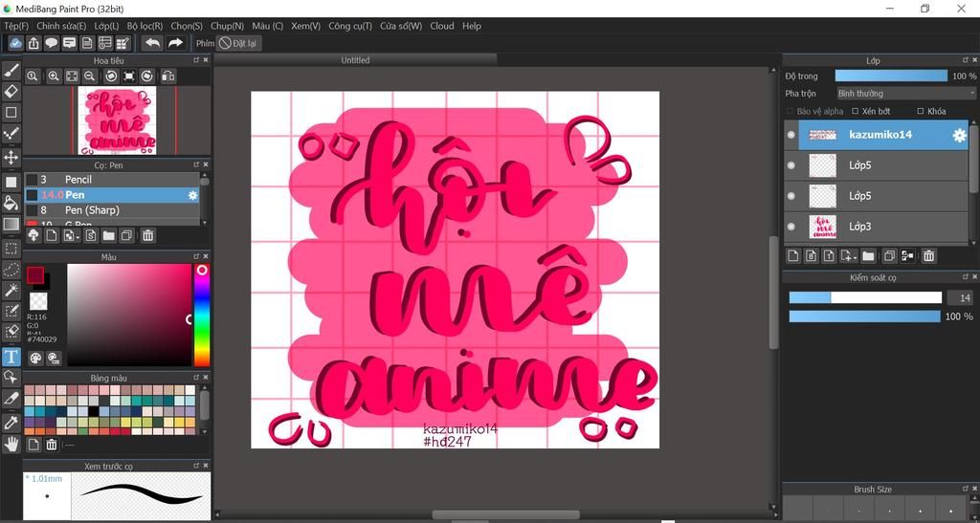Select the rectangular Select tool
This screenshot has height=523, width=980.
point(11,249)
